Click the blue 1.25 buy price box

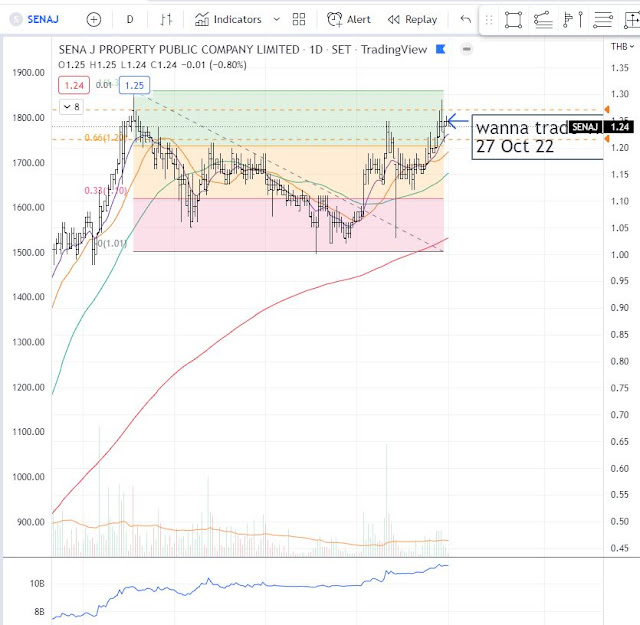click(x=134, y=85)
